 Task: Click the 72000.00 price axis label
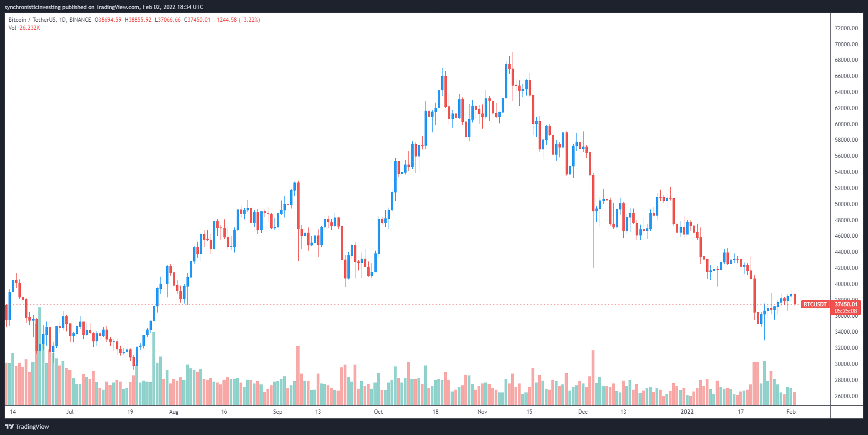846,28
